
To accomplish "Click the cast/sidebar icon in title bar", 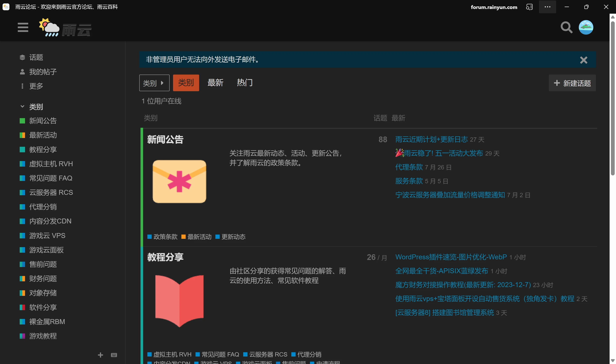I will click(x=529, y=7).
